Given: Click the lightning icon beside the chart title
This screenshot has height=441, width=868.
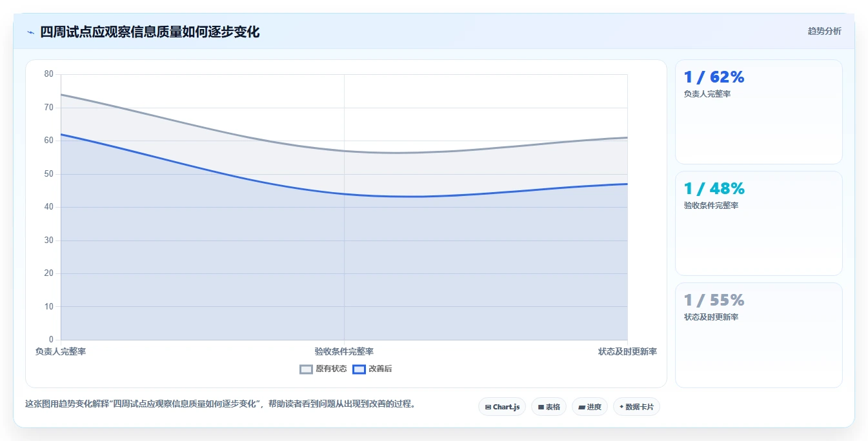Looking at the screenshot, I should point(30,32).
